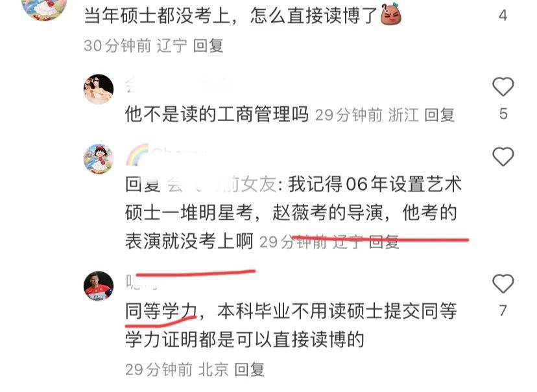Like the comment about 工商管理
Screen dimensions: 537x392
click(x=503, y=87)
